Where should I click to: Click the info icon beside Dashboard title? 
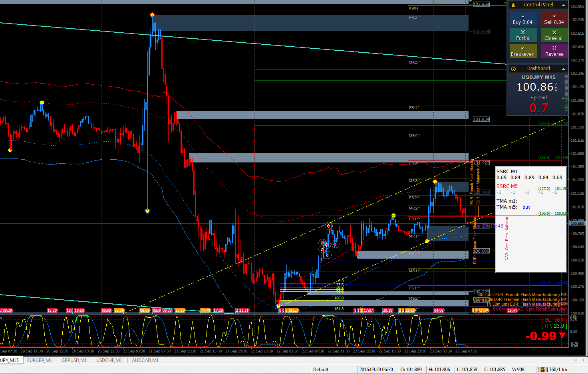click(513, 69)
